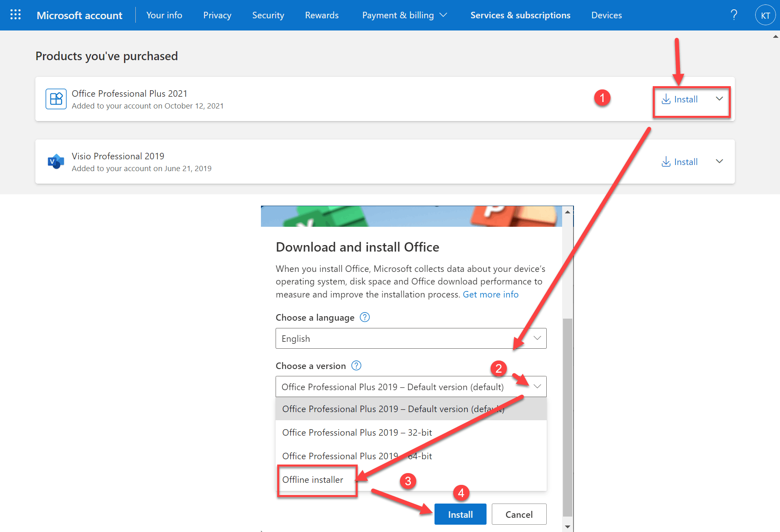780x532 pixels.
Task: Open the Devices tab
Action: click(x=606, y=15)
